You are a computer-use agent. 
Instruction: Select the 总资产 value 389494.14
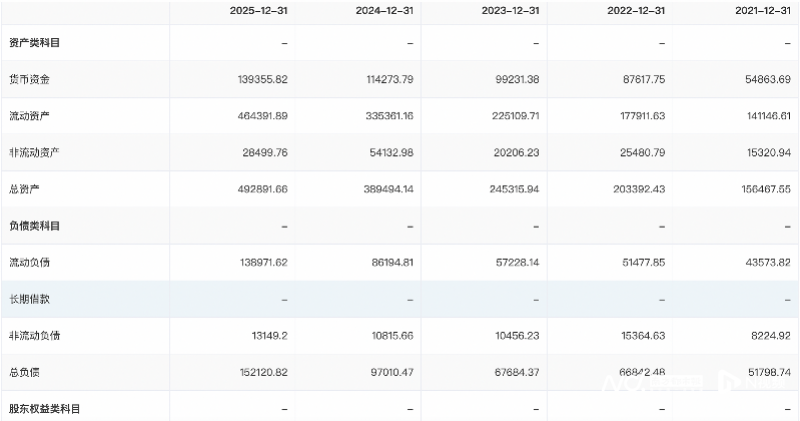click(x=383, y=189)
